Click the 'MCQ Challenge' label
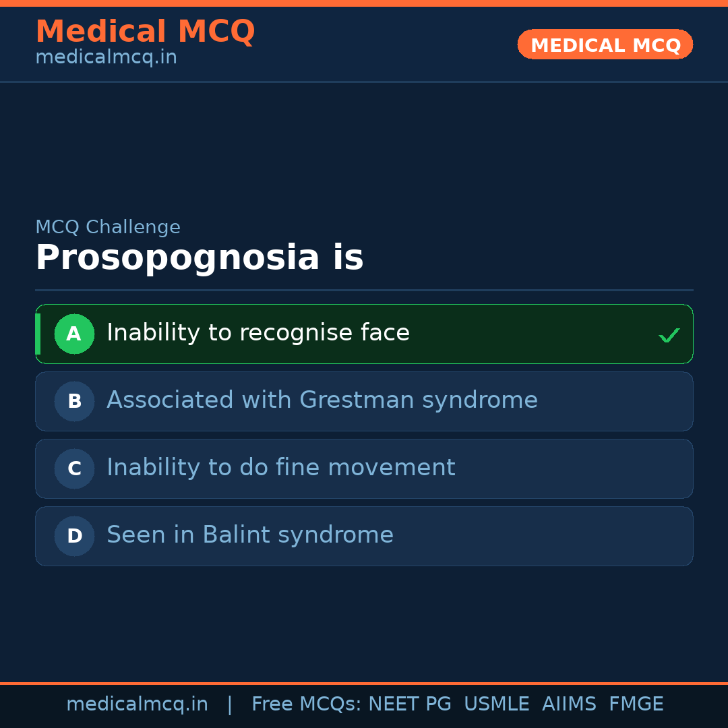Screen dimensions: 728x728 [108, 227]
